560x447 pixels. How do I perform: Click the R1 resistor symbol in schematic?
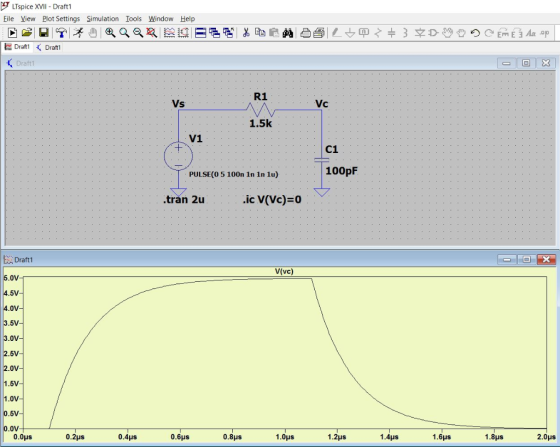260,110
